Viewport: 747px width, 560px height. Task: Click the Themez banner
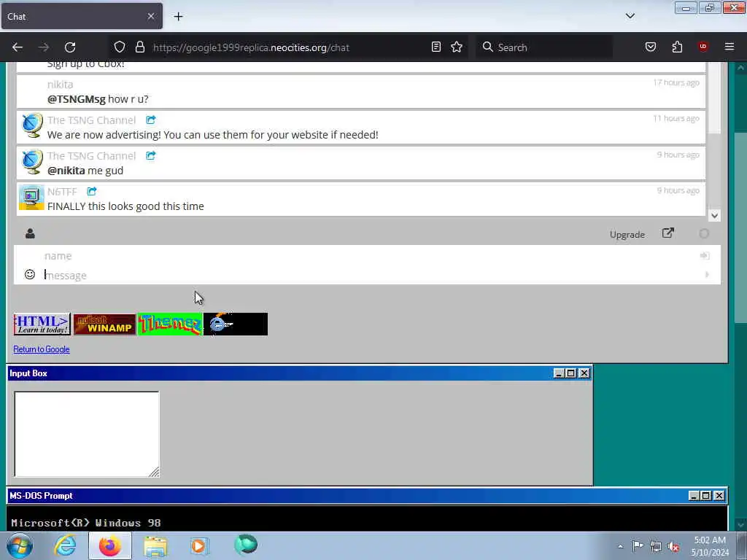[170, 324]
